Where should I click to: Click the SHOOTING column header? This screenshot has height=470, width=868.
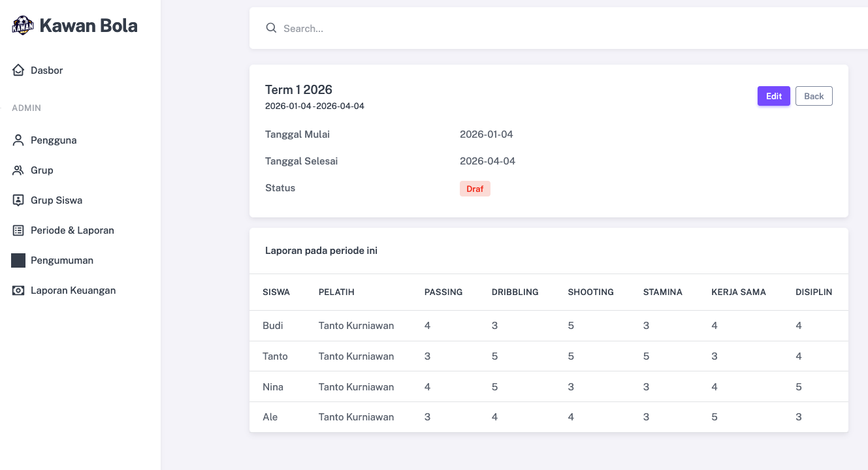click(590, 292)
